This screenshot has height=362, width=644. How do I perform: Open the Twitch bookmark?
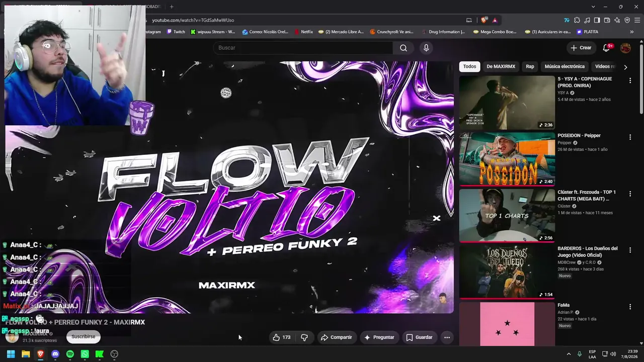click(176, 32)
